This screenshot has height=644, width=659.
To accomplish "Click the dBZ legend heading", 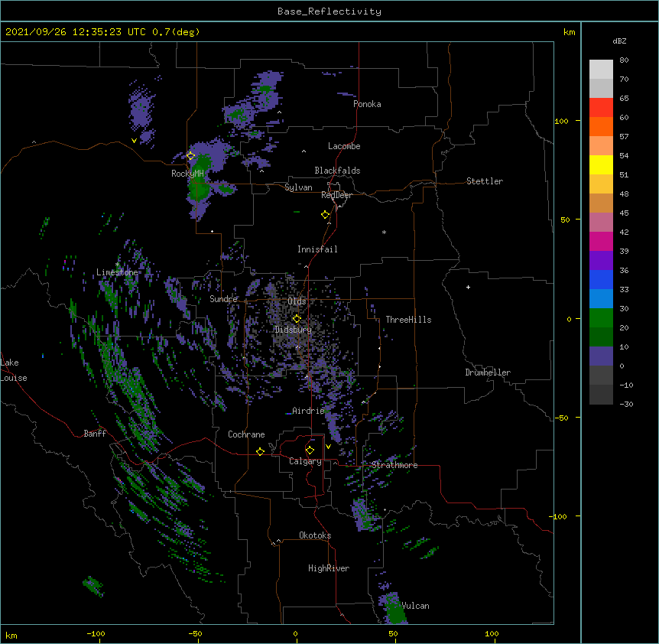I will click(619, 41).
